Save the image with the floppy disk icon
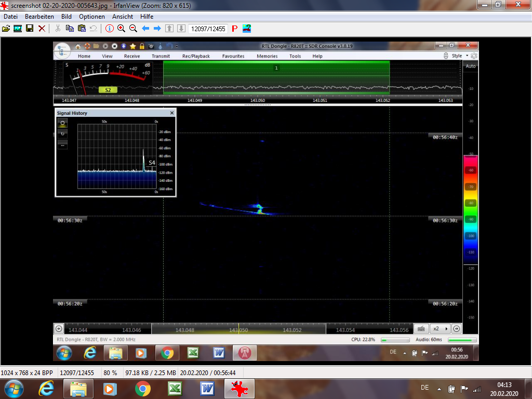The width and height of the screenshot is (532, 399). pos(30,29)
